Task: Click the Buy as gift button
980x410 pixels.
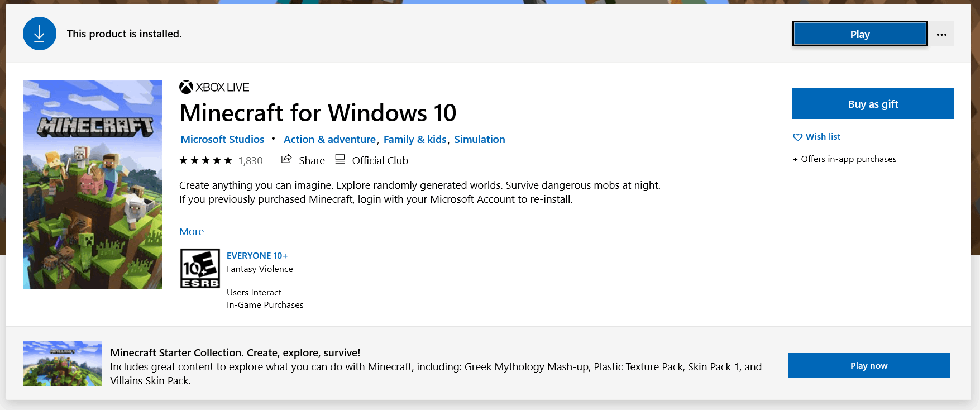Action: pos(873,104)
